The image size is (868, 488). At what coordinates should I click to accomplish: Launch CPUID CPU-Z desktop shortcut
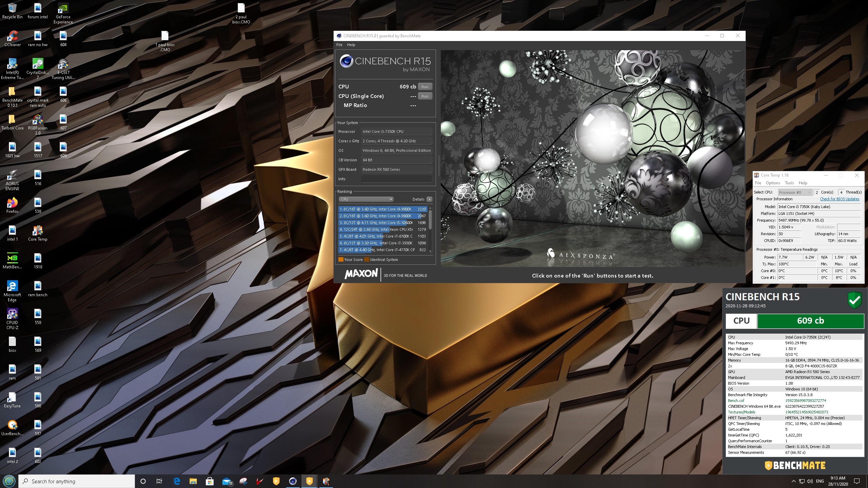[x=12, y=319]
